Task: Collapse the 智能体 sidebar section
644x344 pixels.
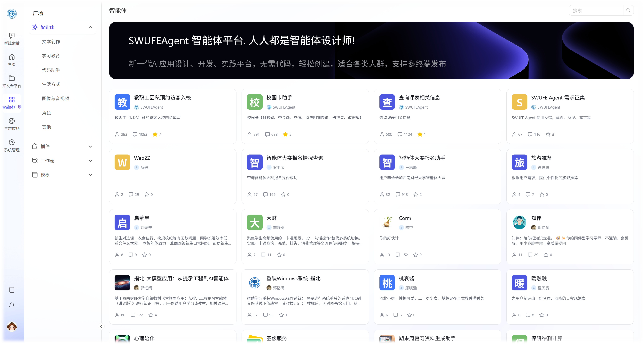Action: (91, 27)
